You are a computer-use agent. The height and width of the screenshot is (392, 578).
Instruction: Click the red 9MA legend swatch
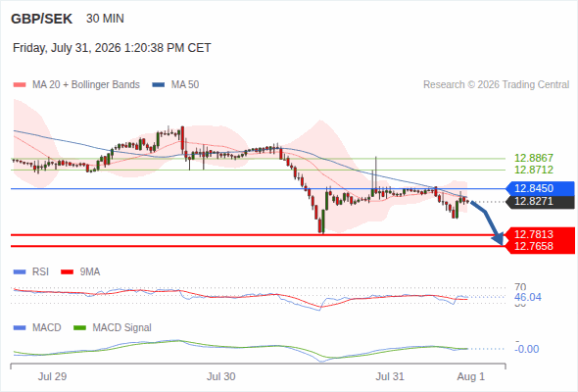67,272
